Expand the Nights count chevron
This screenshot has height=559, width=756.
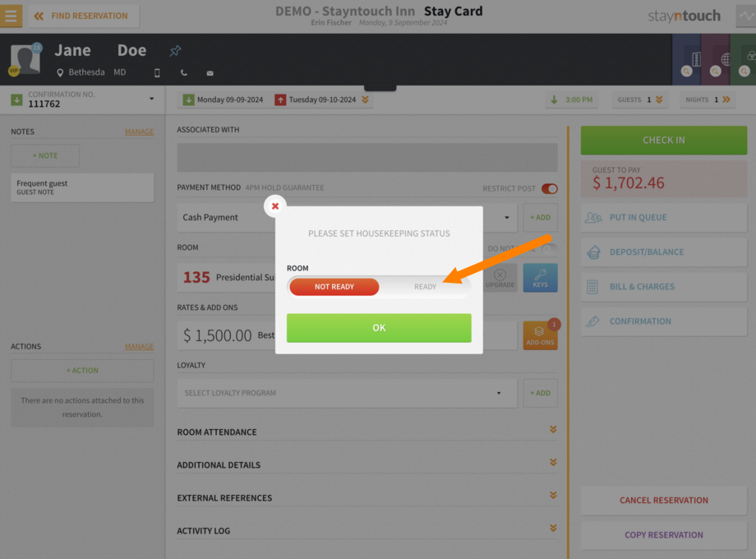pyautogui.click(x=726, y=99)
